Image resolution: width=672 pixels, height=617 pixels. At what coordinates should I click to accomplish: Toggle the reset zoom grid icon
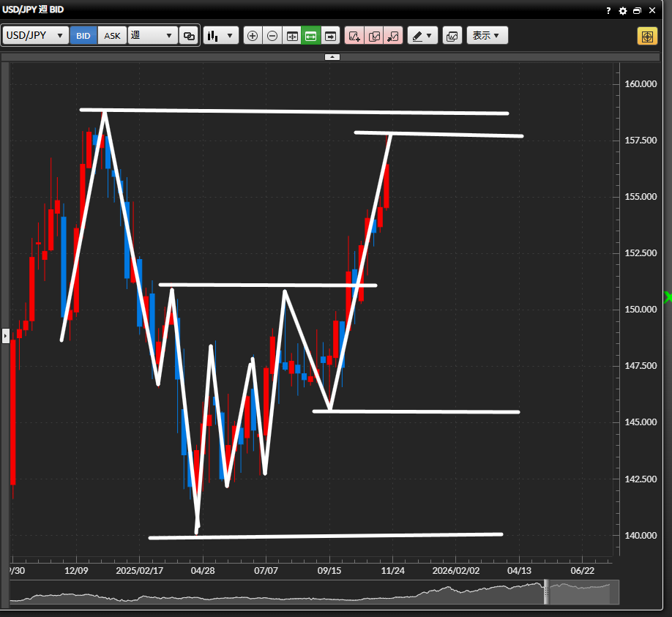292,36
